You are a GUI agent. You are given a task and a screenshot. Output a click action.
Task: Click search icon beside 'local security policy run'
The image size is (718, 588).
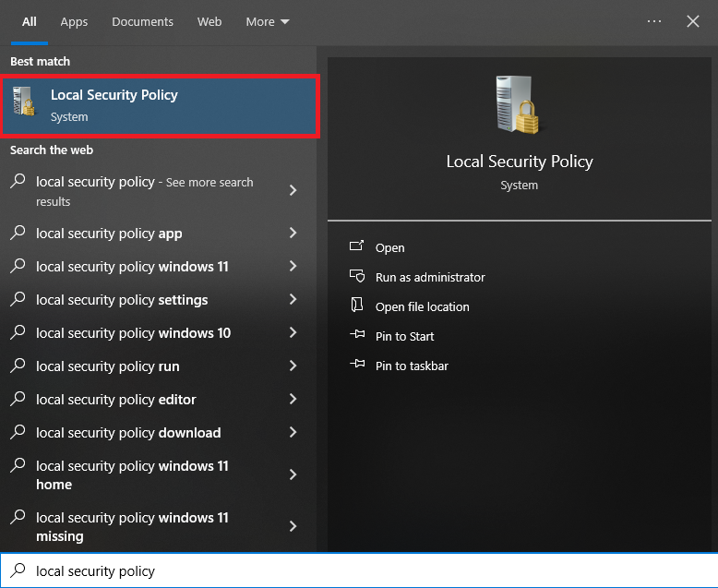point(18,365)
